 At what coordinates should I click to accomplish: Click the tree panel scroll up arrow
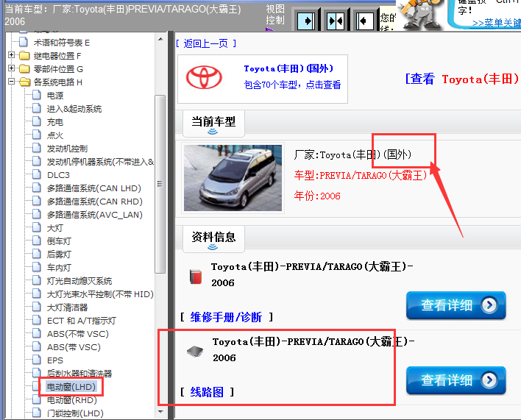click(x=160, y=39)
